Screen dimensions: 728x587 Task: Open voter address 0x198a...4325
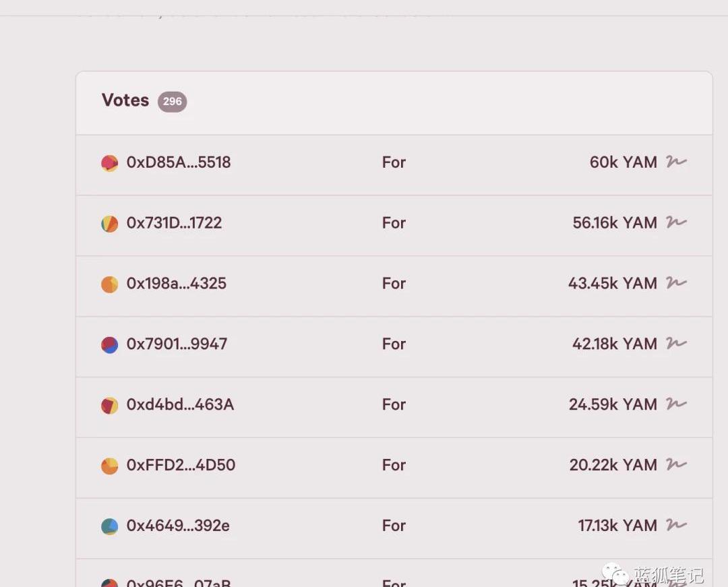pos(177,283)
